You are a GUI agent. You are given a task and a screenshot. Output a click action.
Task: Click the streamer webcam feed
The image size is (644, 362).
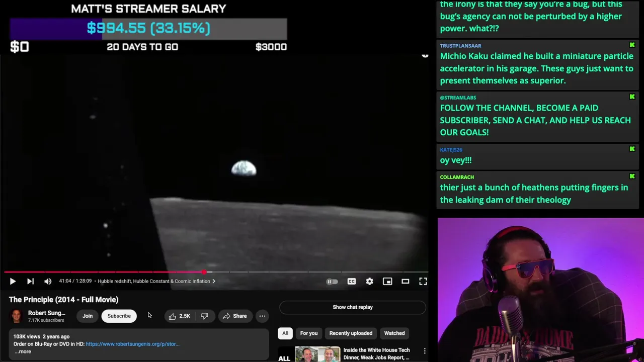(x=540, y=290)
